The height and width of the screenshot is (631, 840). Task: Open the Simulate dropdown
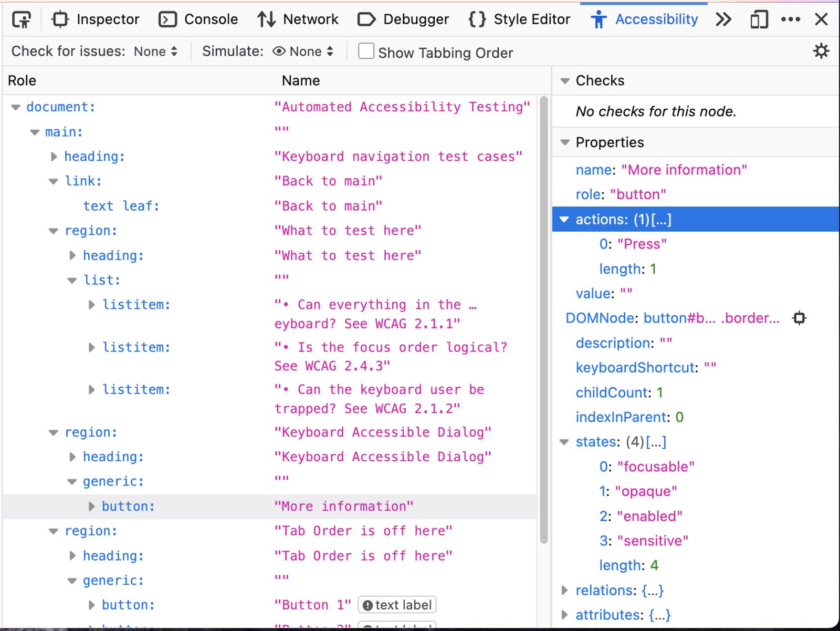pyautogui.click(x=303, y=51)
